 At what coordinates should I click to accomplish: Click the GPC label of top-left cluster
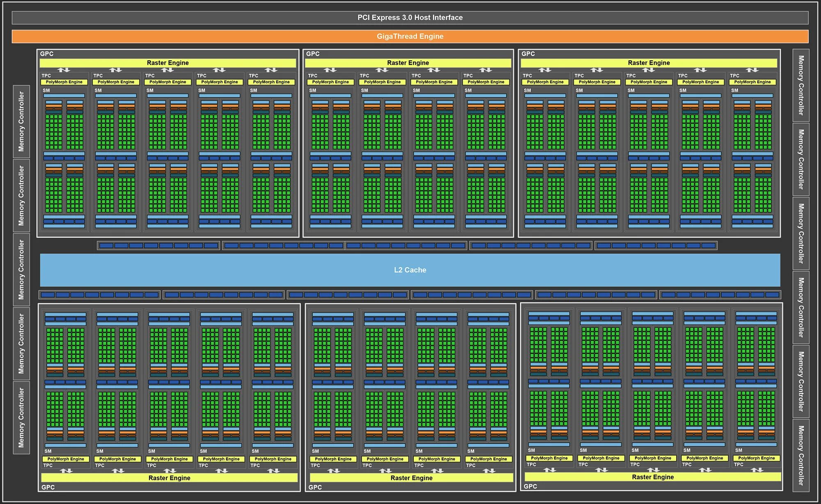point(46,54)
